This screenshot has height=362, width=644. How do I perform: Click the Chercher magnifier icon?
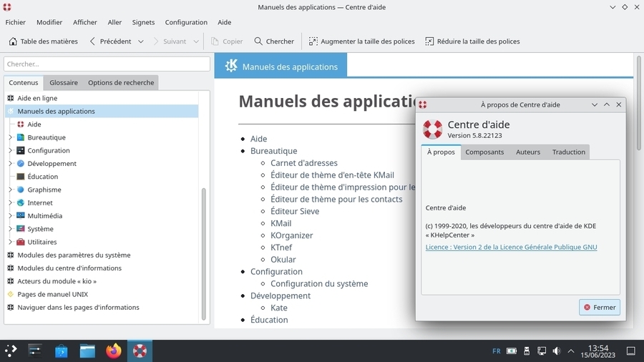point(258,41)
